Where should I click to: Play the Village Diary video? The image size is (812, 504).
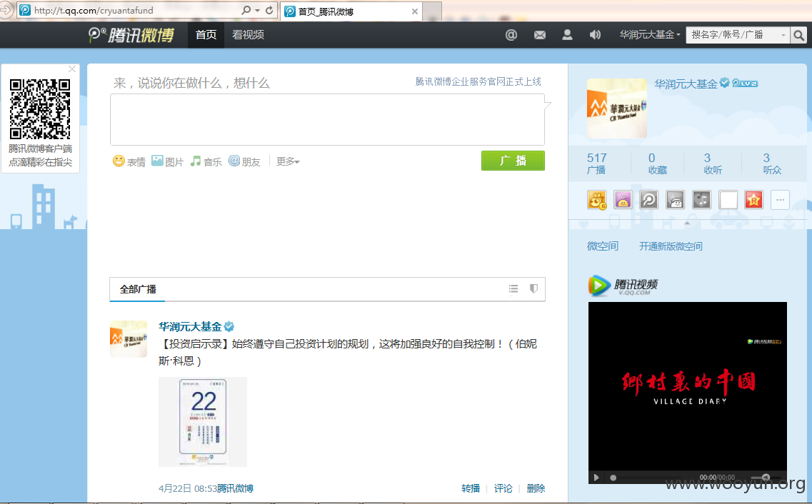click(596, 478)
